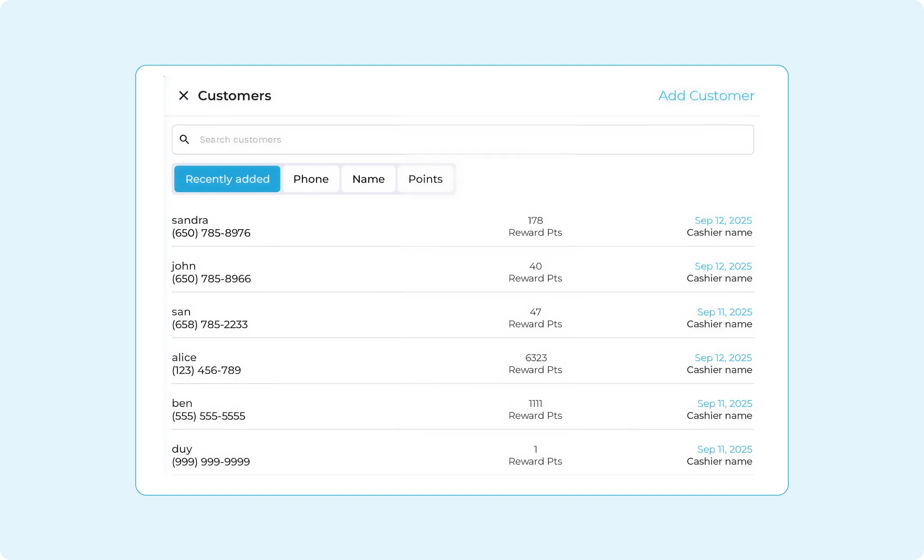This screenshot has height=560, width=924.
Task: Select customer ben in the list
Action: [x=182, y=403]
